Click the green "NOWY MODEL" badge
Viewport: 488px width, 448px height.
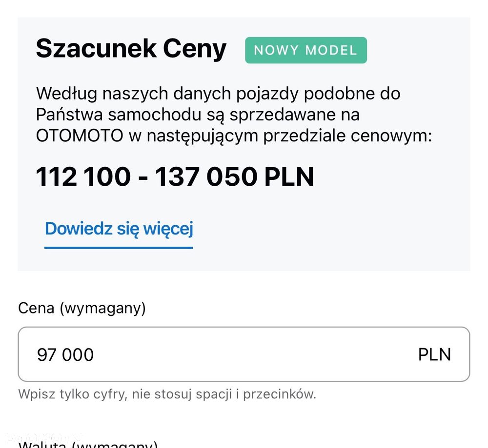[305, 50]
